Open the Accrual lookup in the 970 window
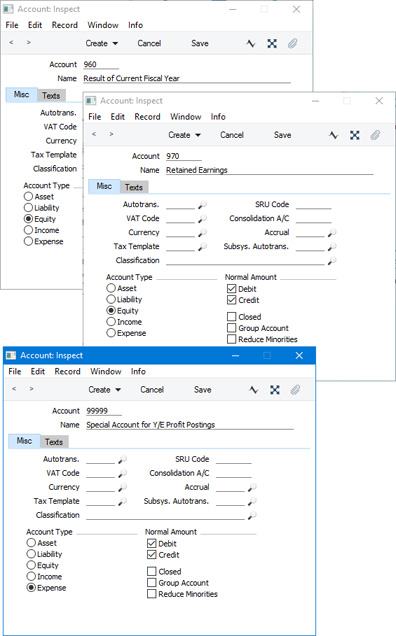The image size is (396, 636). 332,233
